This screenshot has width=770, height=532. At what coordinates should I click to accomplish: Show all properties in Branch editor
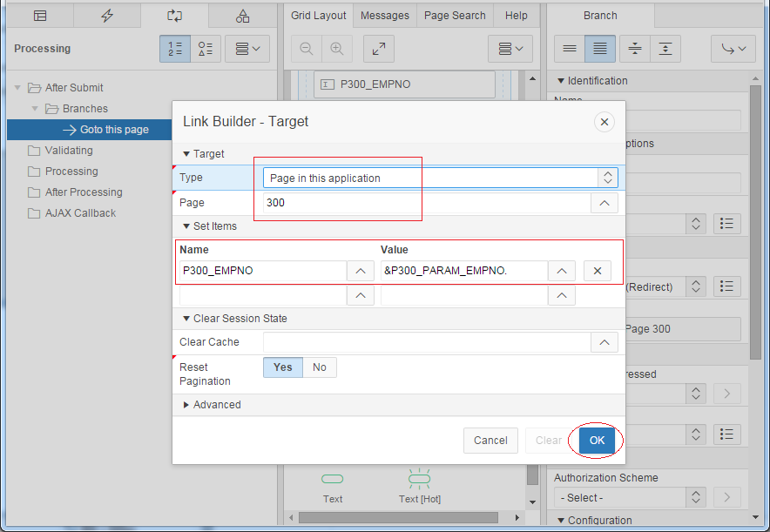pyautogui.click(x=600, y=49)
